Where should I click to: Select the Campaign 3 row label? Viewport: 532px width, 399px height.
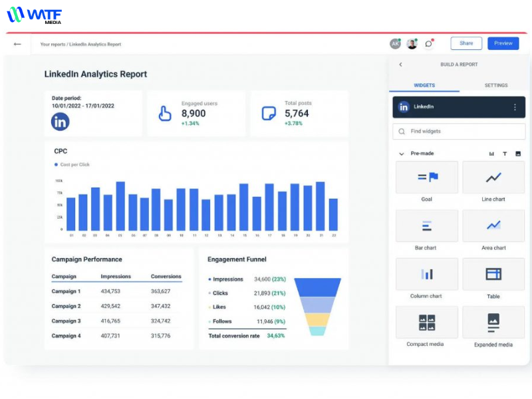click(66, 321)
